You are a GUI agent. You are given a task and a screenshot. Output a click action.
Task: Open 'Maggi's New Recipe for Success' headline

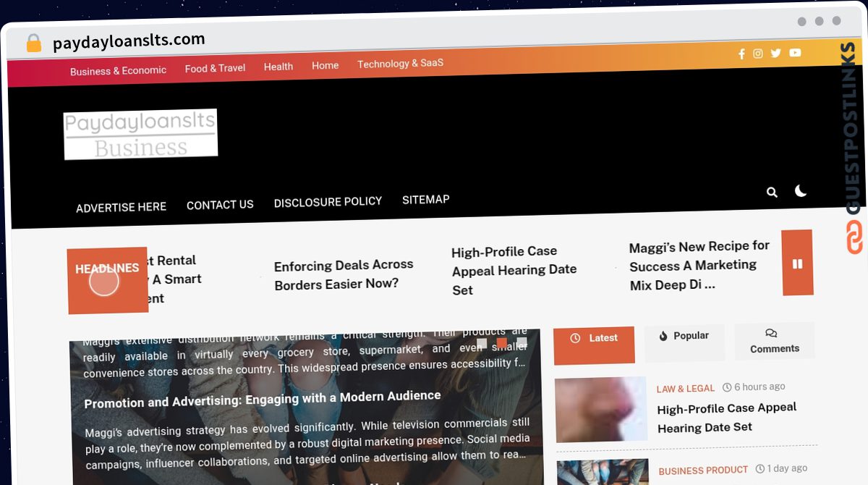tap(699, 266)
